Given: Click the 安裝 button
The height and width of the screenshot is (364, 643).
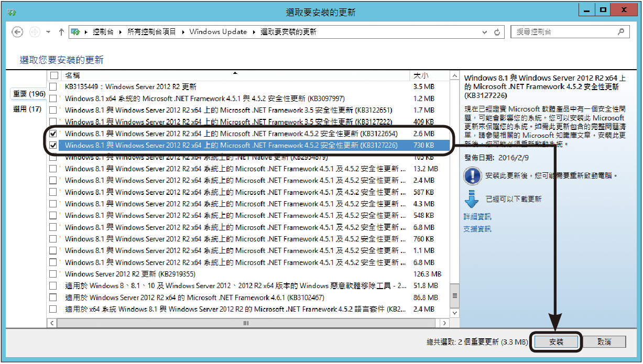Looking at the screenshot, I should tap(557, 342).
